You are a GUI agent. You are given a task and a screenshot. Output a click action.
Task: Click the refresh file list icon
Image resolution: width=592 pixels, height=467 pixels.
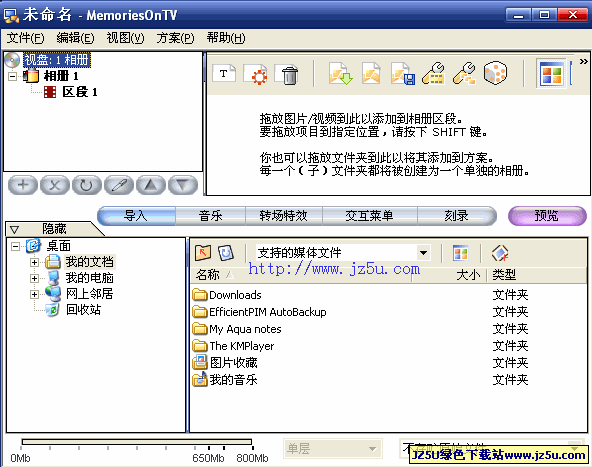[x=226, y=253]
